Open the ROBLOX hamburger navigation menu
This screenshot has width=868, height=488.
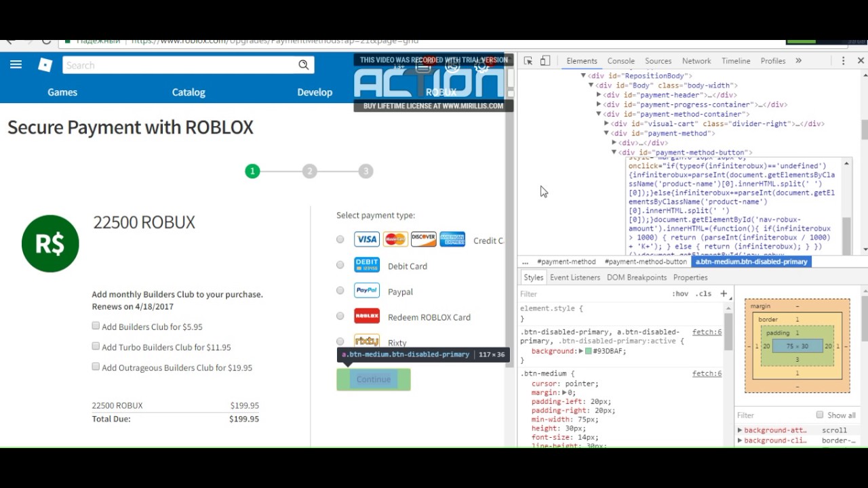16,64
